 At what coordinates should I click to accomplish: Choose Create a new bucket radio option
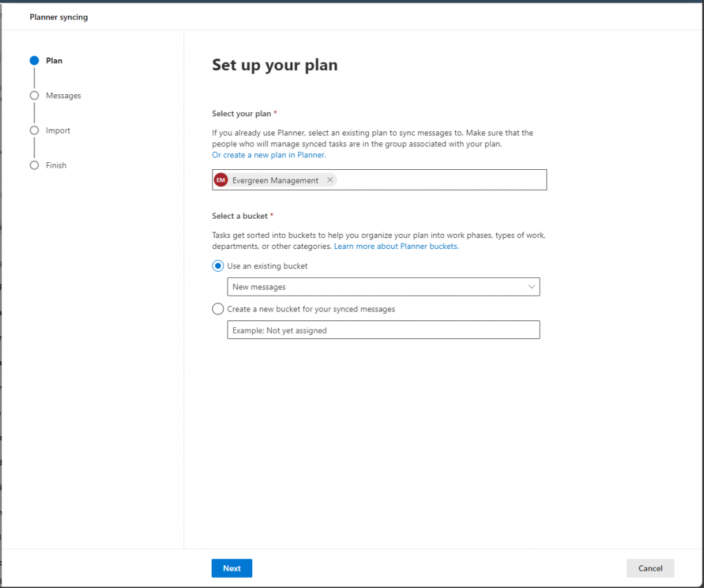pos(218,309)
